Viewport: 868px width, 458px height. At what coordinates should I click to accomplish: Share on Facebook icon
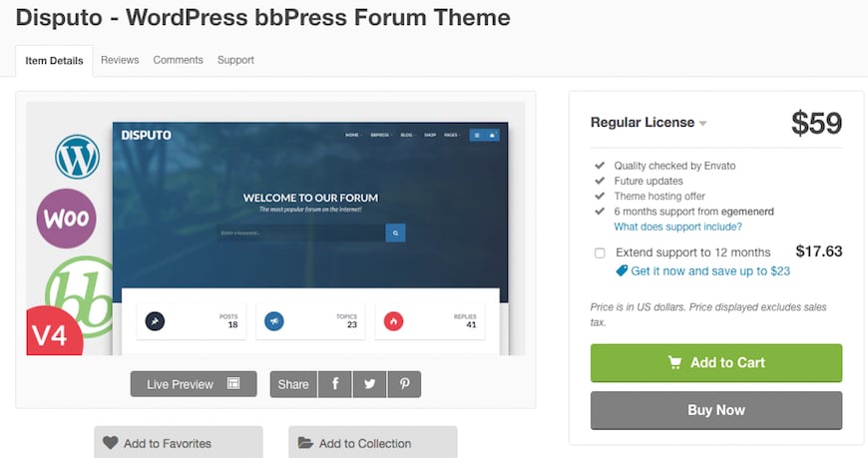click(x=335, y=384)
